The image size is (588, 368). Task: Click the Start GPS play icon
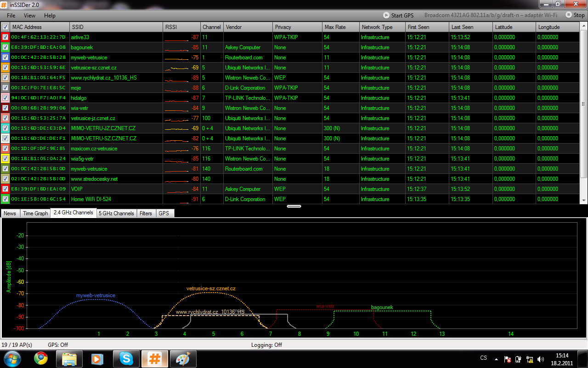(386, 15)
